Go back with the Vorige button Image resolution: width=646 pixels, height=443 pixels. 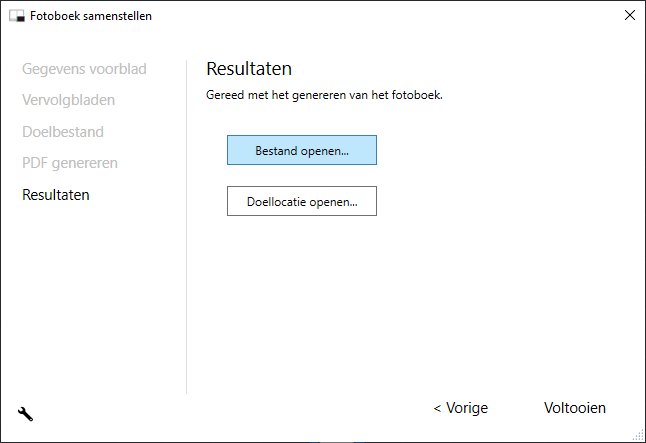coord(460,408)
